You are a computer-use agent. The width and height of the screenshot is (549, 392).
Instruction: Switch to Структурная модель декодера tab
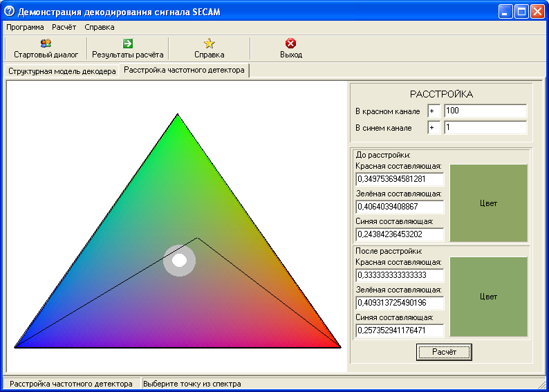(x=62, y=71)
